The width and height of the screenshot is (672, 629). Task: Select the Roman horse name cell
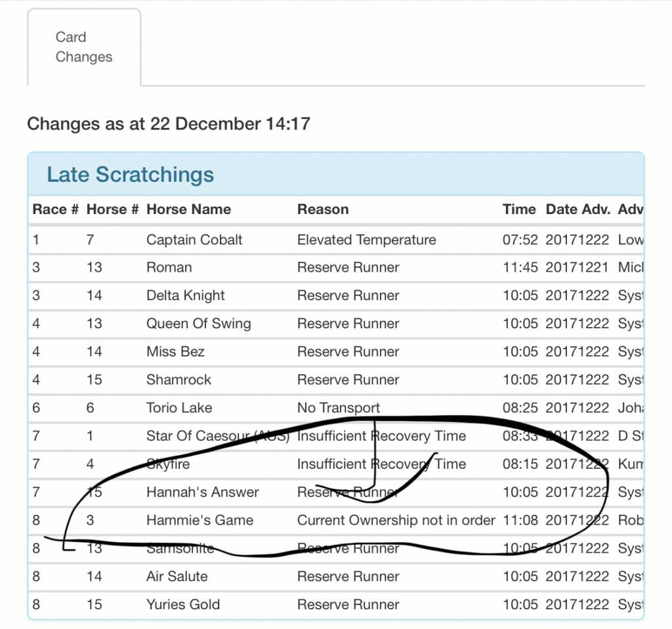[169, 267]
